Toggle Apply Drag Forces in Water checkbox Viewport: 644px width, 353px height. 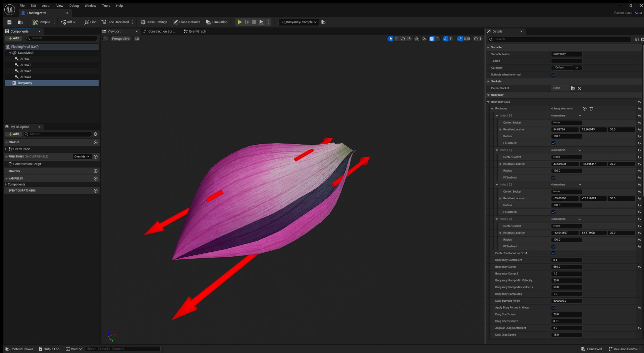[553, 308]
